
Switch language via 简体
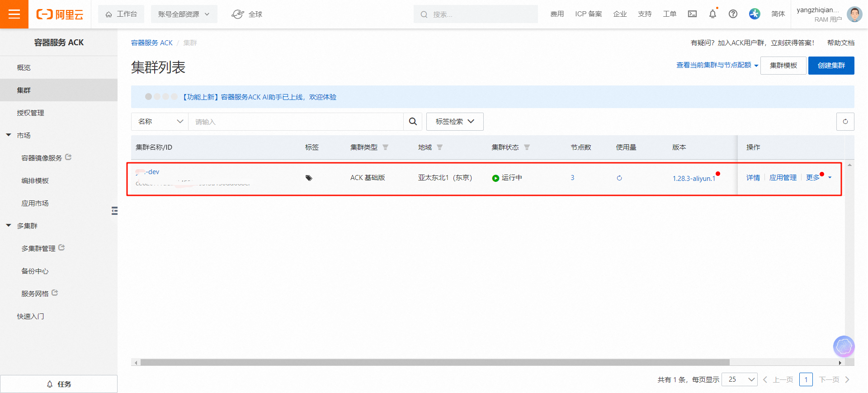tap(778, 14)
